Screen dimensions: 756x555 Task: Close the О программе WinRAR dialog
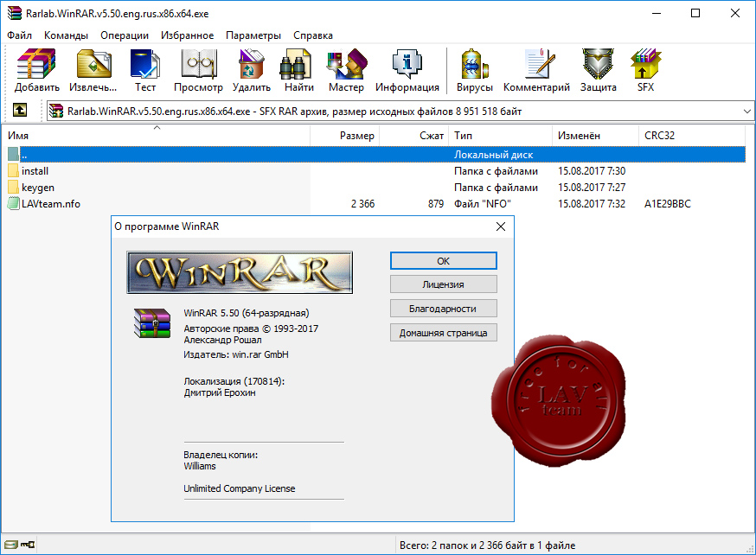[501, 226]
